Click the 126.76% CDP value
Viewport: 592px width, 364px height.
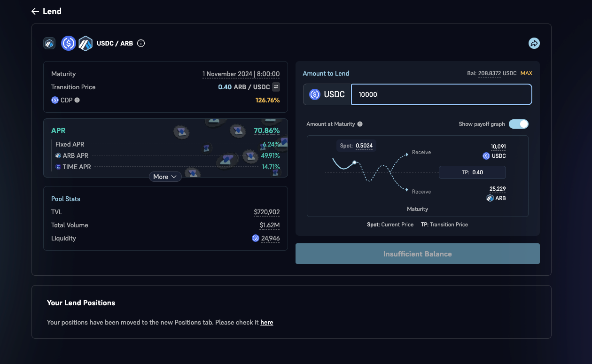(267, 100)
